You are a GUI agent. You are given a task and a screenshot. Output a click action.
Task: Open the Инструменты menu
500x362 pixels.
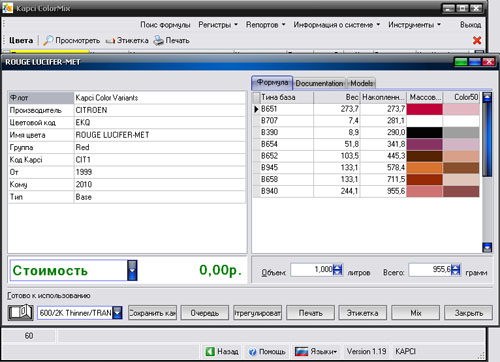[x=414, y=25]
